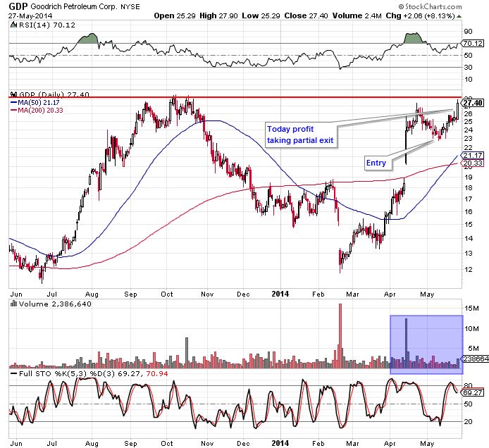Click the MA(200) 20.33 legend text

40,111
